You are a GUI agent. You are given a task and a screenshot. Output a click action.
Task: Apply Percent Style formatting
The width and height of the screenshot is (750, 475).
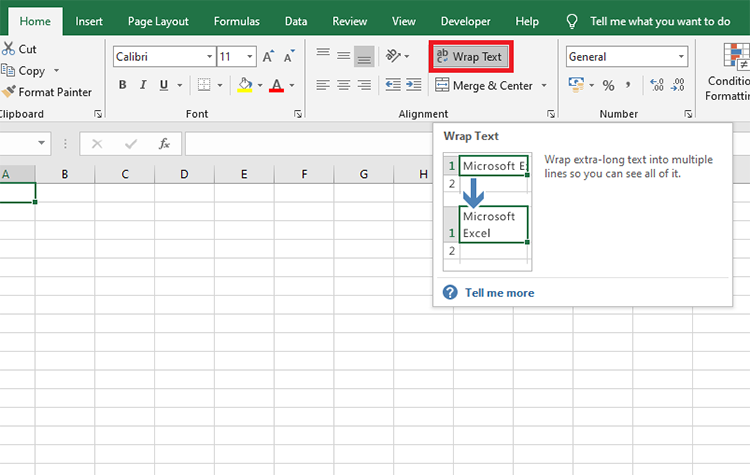[x=608, y=86]
